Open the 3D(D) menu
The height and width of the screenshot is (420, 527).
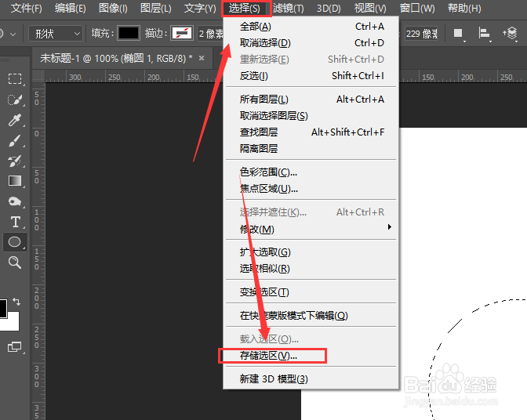pos(329,9)
